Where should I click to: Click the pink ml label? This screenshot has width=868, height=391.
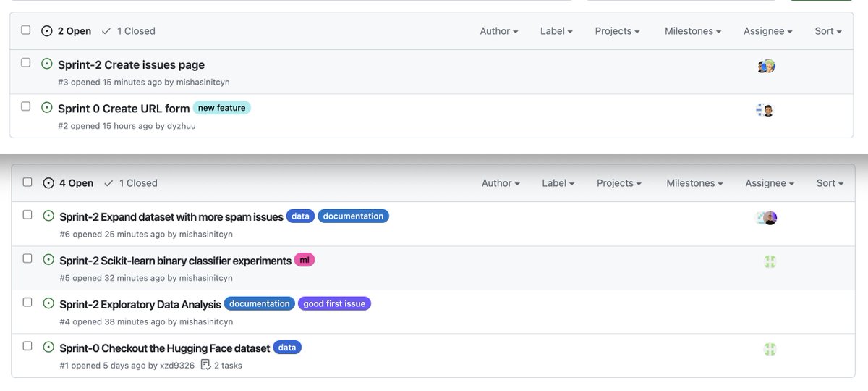click(305, 260)
